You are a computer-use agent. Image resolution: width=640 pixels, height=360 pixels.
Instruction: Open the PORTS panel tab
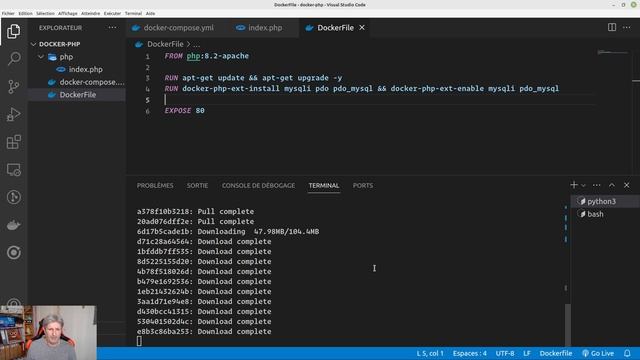coord(363,185)
